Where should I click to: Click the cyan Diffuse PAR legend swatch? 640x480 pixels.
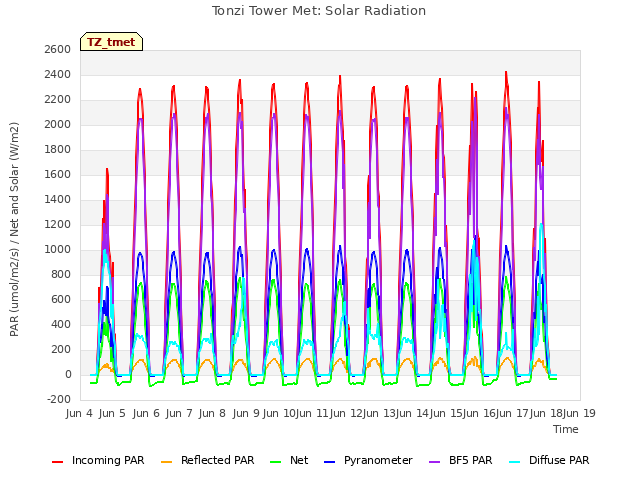click(x=515, y=462)
